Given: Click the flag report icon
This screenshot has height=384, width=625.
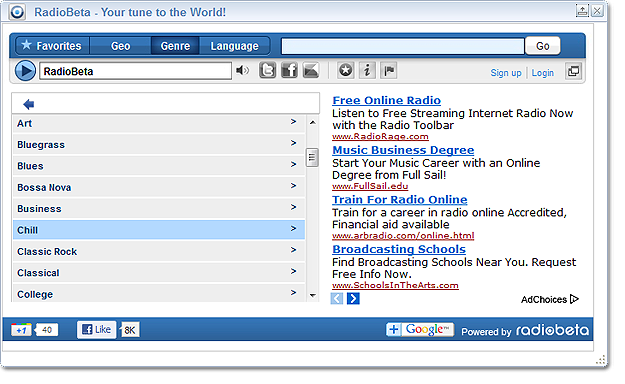Looking at the screenshot, I should [388, 71].
